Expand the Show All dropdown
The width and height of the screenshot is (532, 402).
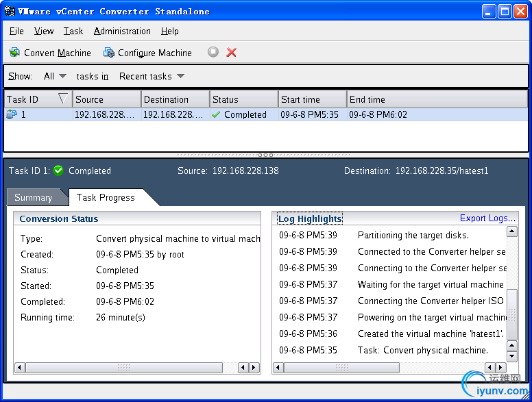[x=55, y=76]
